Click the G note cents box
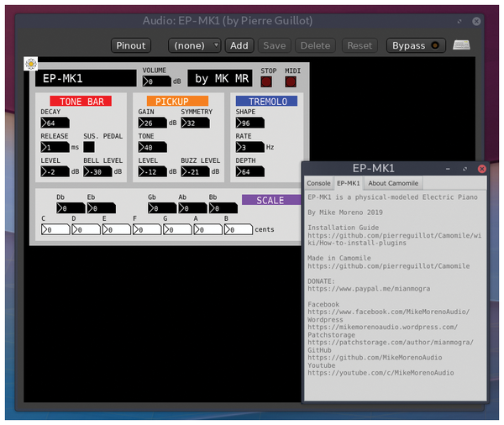The width and height of the screenshot is (504, 425). click(177, 229)
